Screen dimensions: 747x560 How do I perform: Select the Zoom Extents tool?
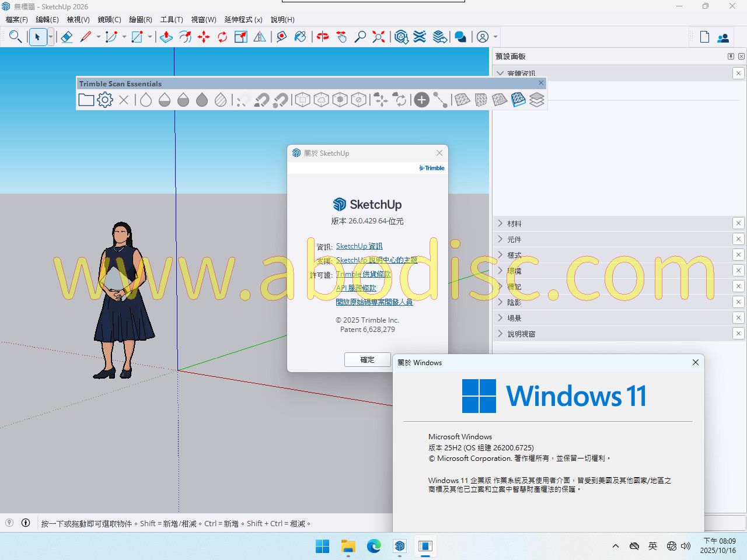pos(379,37)
